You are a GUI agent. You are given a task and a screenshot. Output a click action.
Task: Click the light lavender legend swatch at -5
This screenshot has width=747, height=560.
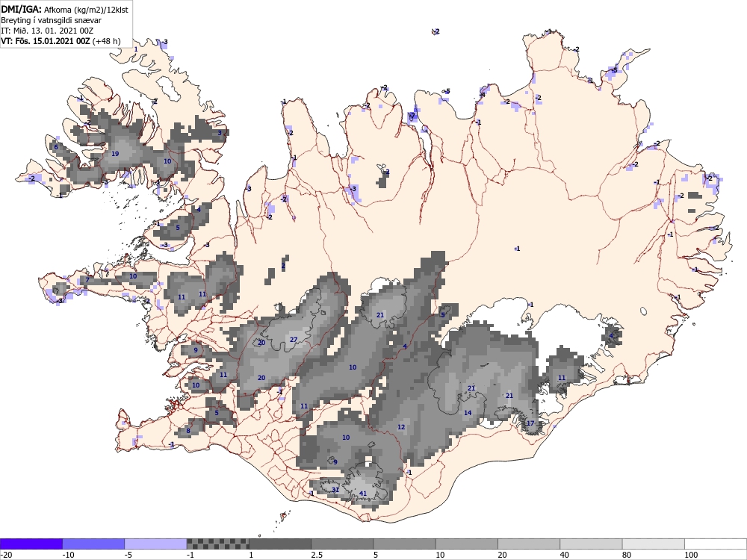155,544
